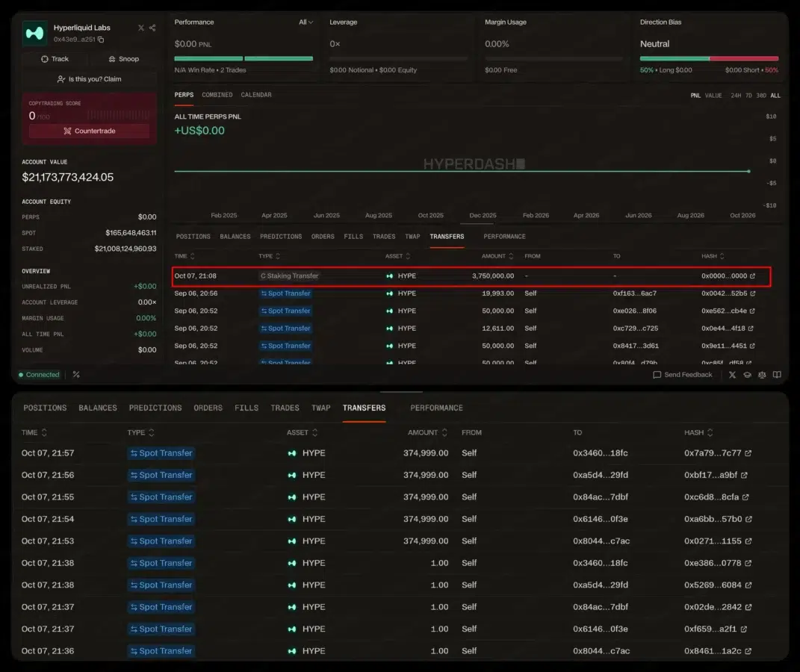The height and width of the screenshot is (672, 800).
Task: Switch chart to VALUE mode
Action: (x=713, y=96)
